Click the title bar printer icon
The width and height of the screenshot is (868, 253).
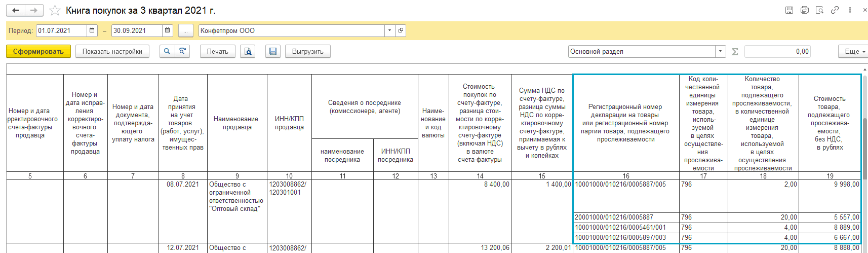pos(804,10)
